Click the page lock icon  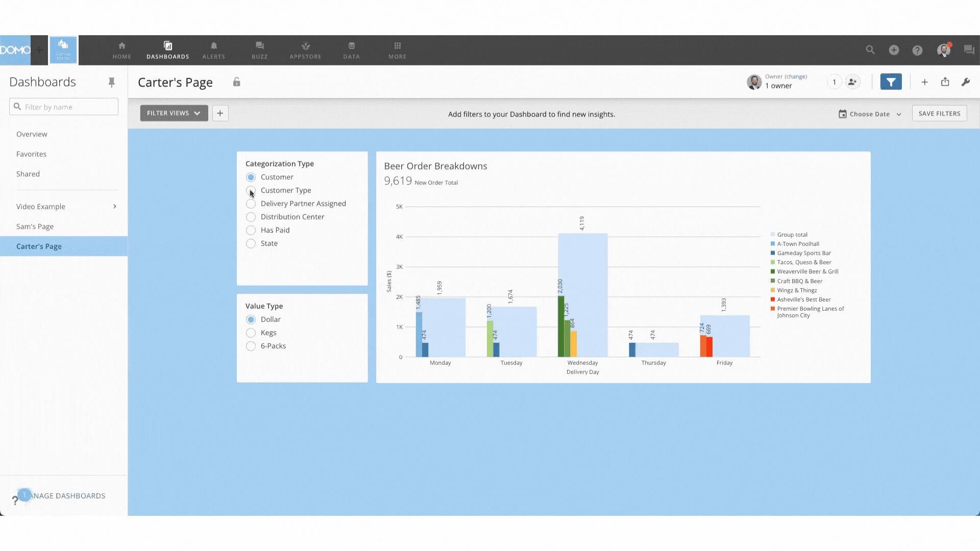click(236, 82)
